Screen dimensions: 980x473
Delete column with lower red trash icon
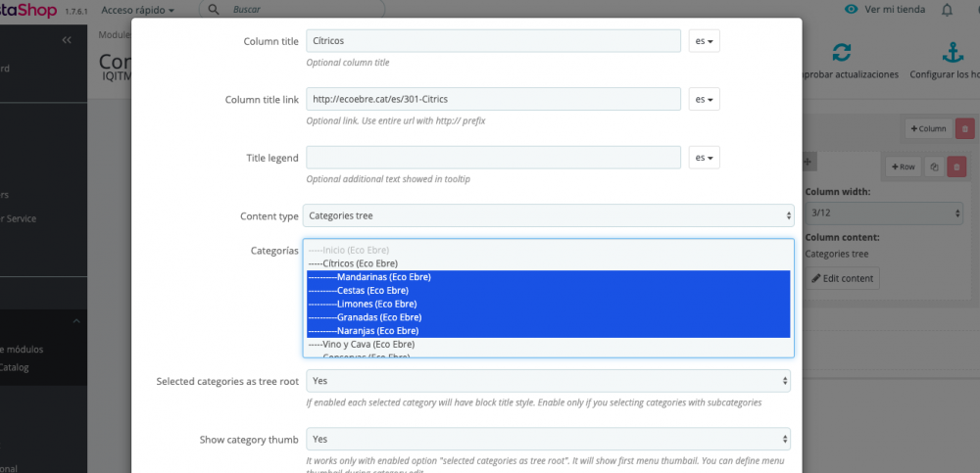(956, 166)
